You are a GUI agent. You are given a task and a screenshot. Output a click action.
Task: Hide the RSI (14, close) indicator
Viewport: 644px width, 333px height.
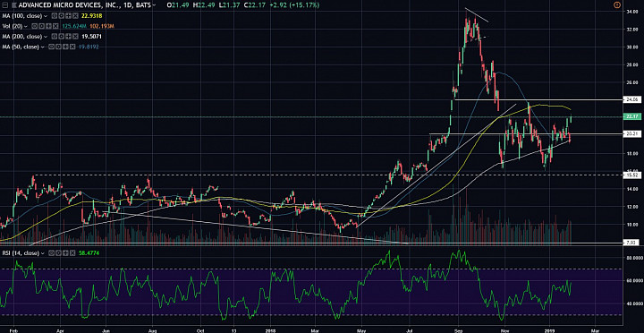(51, 253)
